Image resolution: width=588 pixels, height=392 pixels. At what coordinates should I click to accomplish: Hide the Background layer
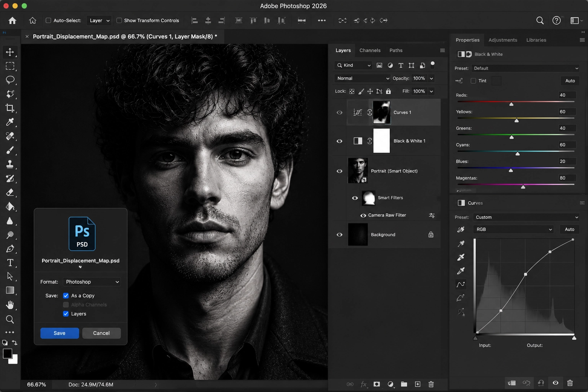(339, 235)
